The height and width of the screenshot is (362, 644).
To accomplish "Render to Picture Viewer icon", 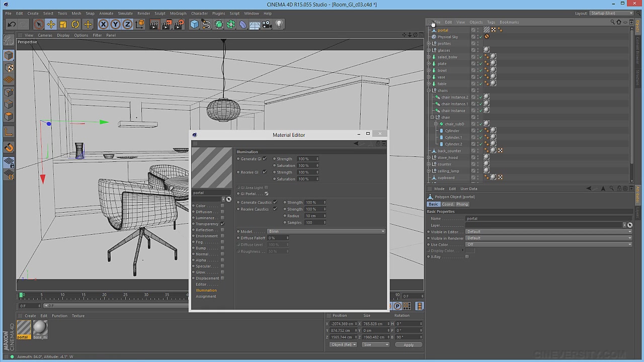I will click(x=167, y=24).
